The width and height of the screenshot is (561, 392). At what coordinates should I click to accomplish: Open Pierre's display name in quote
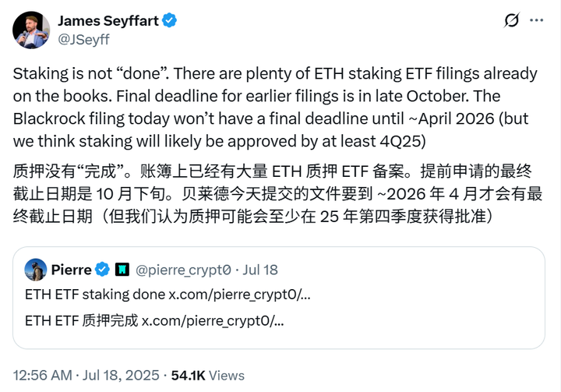[x=71, y=270]
